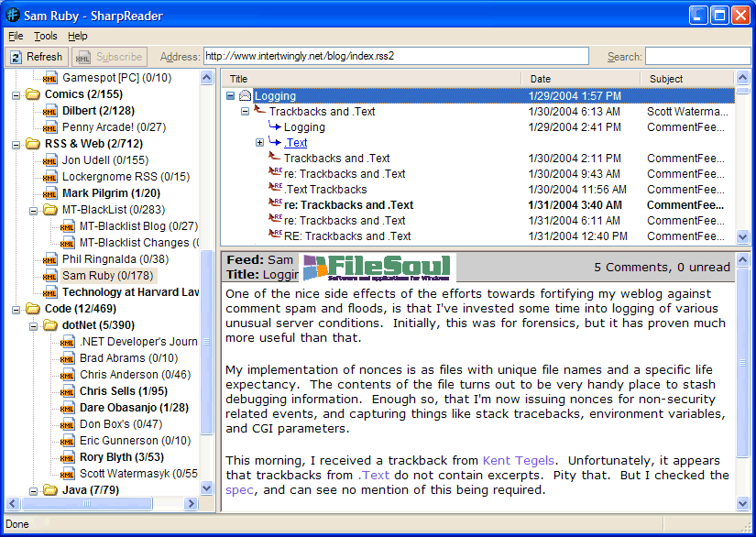
Task: Click the RSS & Web folder icon
Action: [x=32, y=144]
